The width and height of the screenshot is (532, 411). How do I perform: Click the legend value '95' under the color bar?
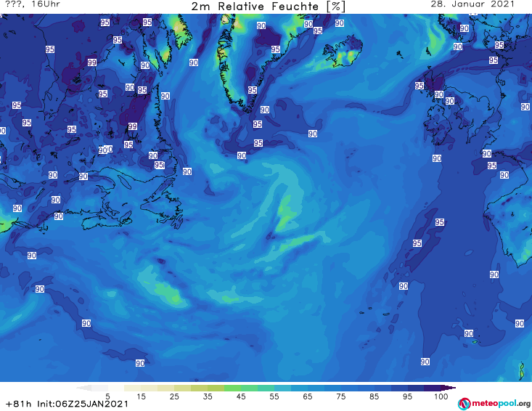407,396
